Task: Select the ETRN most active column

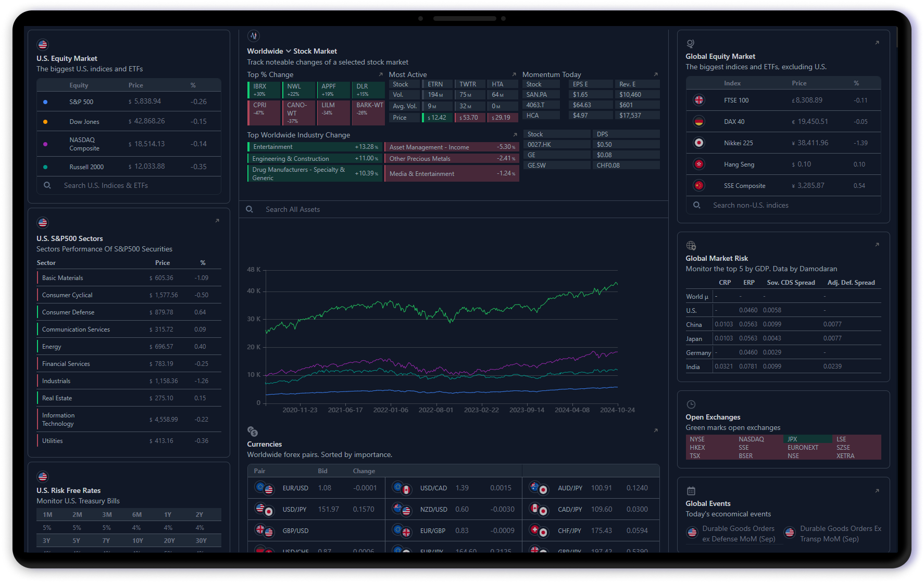Action: pos(438,84)
